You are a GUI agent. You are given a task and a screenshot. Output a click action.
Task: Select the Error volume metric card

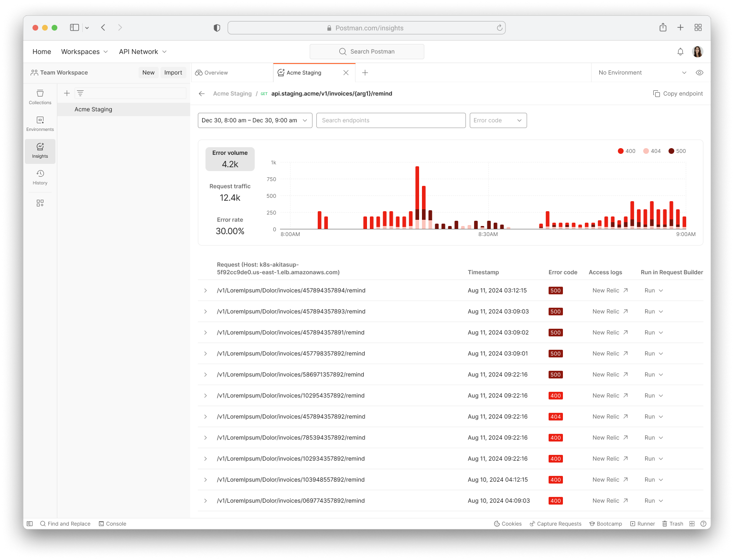[230, 159]
